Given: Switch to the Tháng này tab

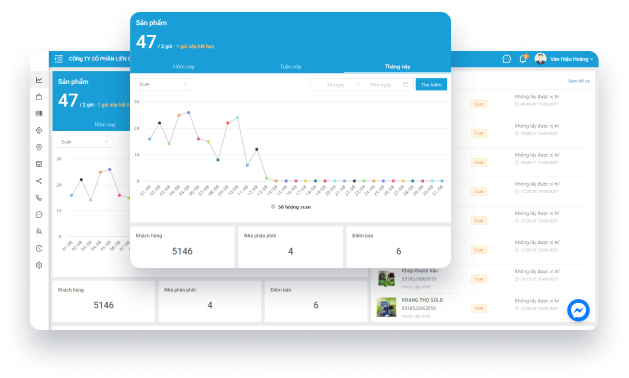Looking at the screenshot, I should (397, 67).
